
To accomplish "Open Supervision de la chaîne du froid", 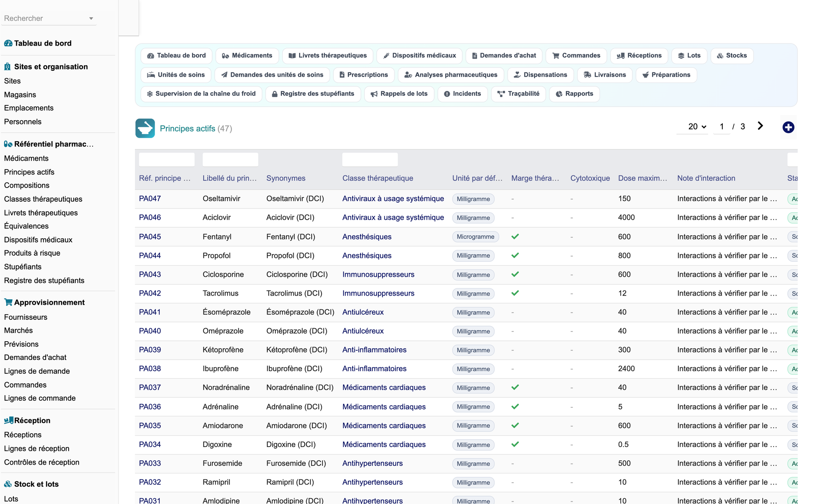I will 201,94.
